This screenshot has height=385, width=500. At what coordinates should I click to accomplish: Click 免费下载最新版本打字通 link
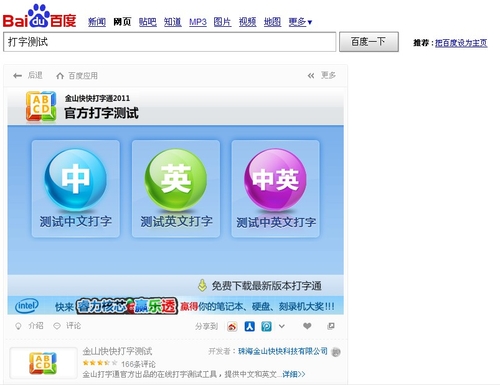[267, 286]
